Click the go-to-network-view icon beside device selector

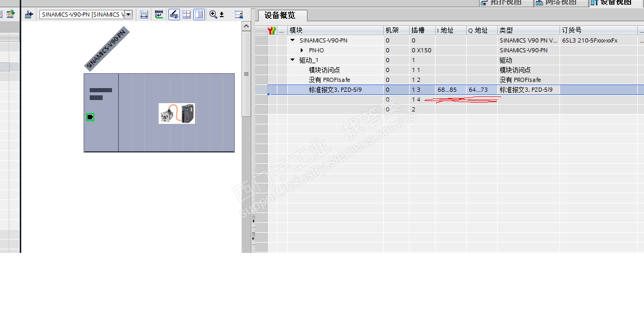click(29, 15)
